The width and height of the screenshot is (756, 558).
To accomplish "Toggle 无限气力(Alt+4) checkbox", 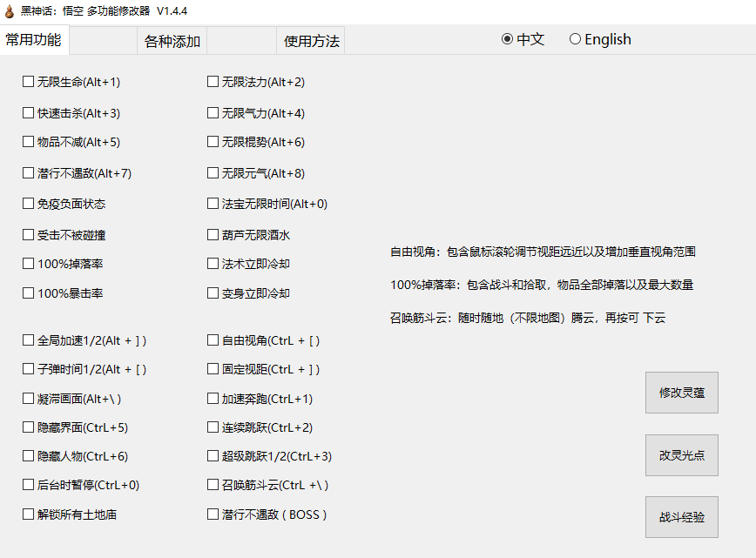I will (x=213, y=113).
